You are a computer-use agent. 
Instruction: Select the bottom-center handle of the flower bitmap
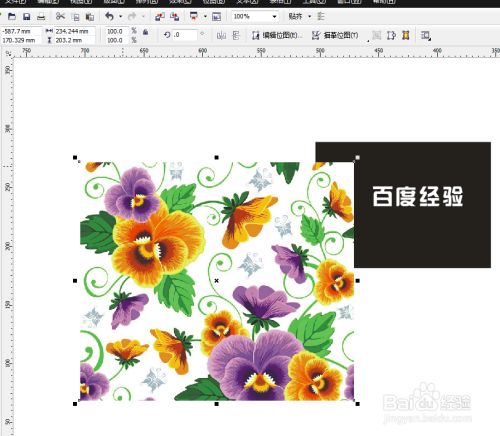tap(217, 404)
